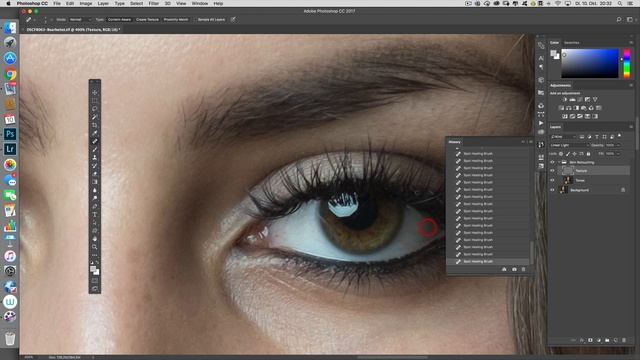Hide the Skin Retouching group

point(552,162)
